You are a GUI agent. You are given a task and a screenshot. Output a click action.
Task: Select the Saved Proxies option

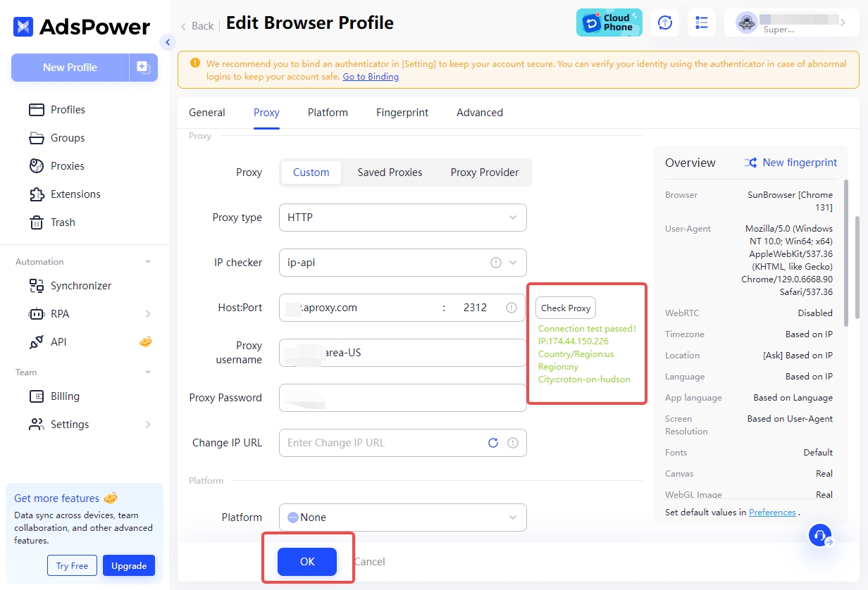tap(390, 172)
